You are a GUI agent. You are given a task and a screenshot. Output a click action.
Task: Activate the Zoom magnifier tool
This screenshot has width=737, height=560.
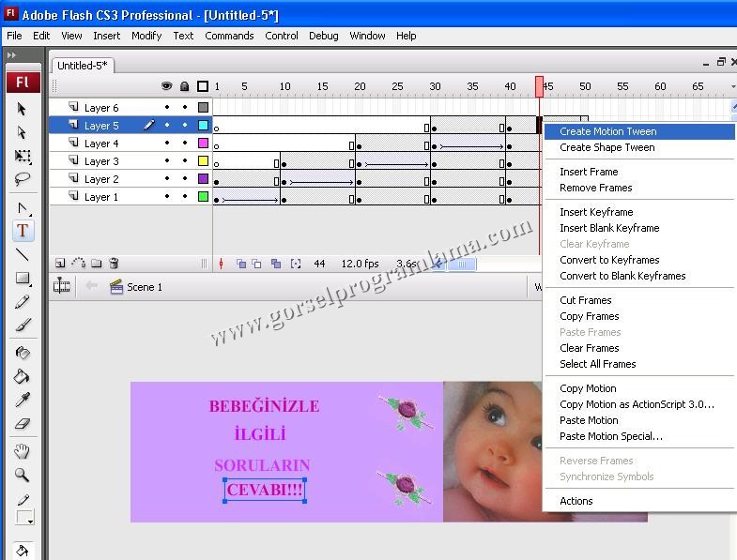pos(23,475)
